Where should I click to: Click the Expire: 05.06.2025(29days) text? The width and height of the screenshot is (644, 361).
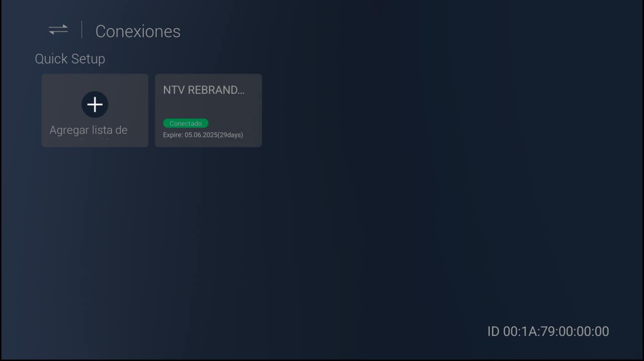point(203,135)
